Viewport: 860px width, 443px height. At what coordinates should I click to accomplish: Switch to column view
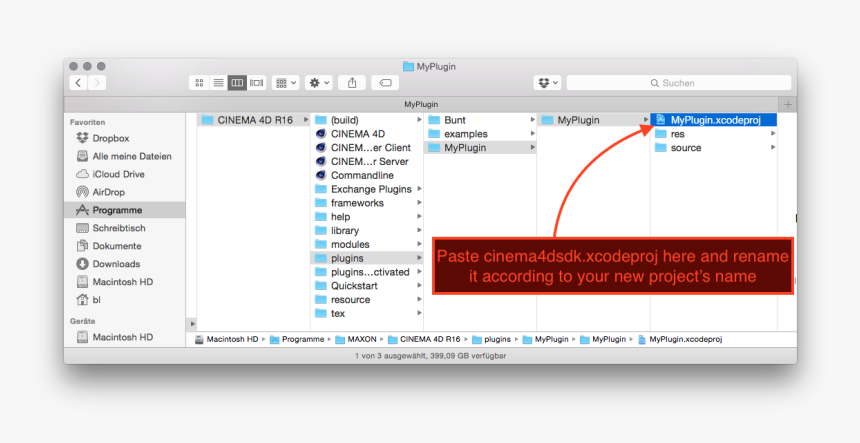(x=237, y=83)
